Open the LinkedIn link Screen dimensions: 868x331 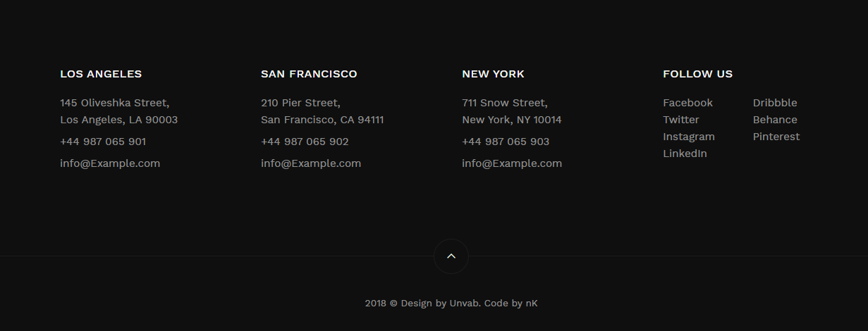coord(685,154)
